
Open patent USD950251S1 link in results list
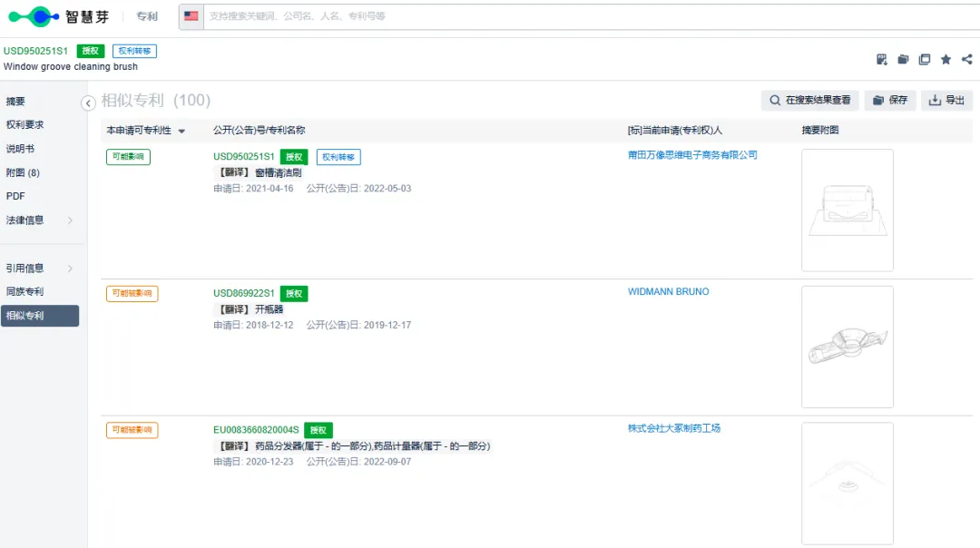[x=244, y=156]
